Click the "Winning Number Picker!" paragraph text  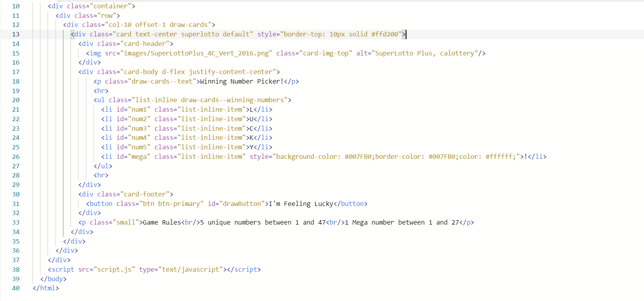242,81
